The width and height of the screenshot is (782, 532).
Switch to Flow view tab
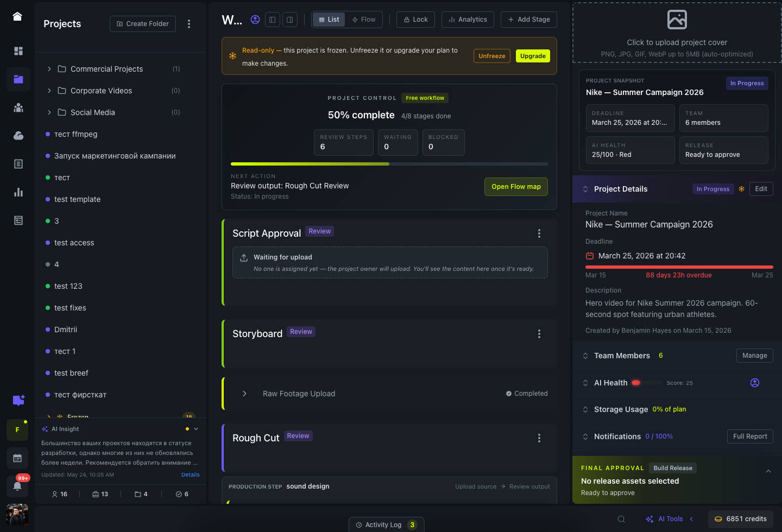click(x=364, y=20)
